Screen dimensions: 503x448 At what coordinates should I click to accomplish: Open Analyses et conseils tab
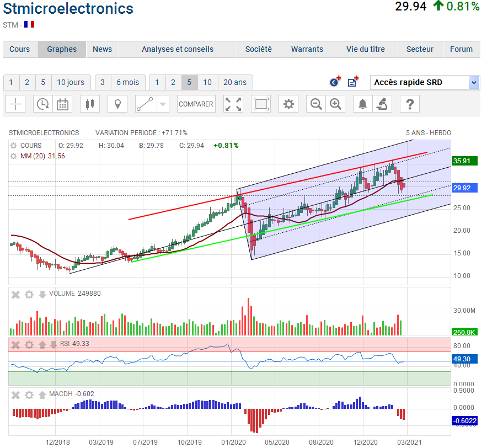pos(178,49)
